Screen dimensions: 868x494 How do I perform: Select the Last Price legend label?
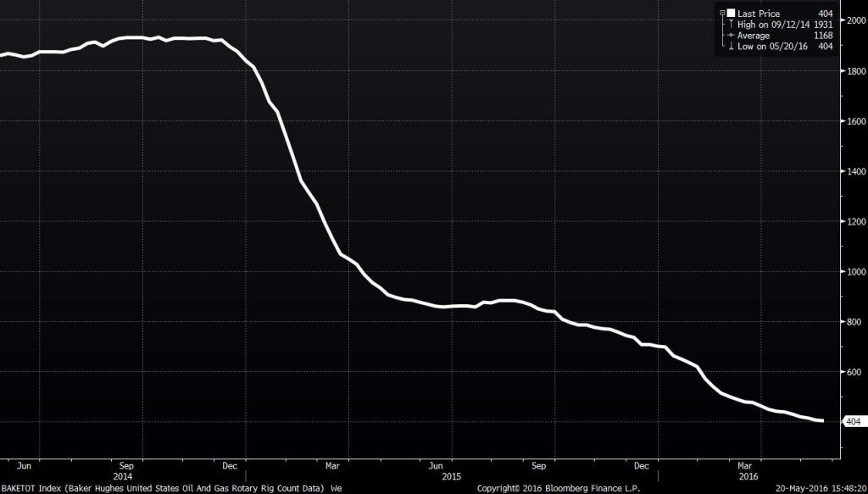tap(759, 14)
